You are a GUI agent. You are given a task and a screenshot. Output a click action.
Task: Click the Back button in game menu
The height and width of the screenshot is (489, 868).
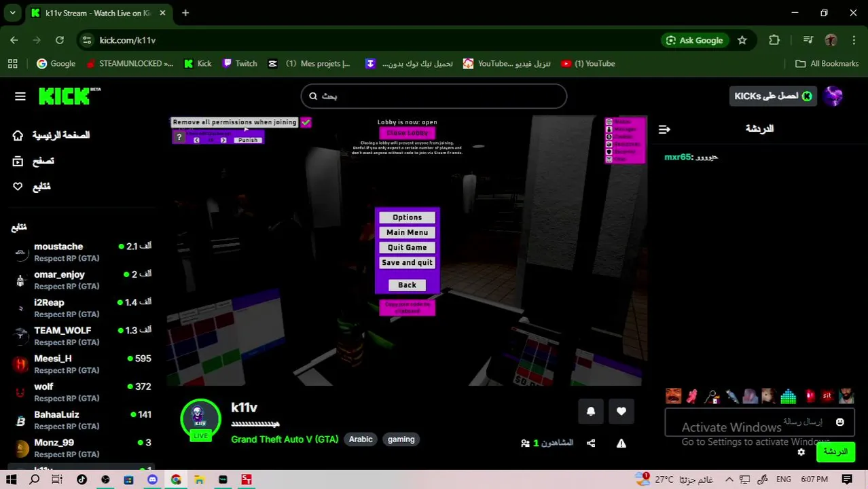[x=407, y=285]
